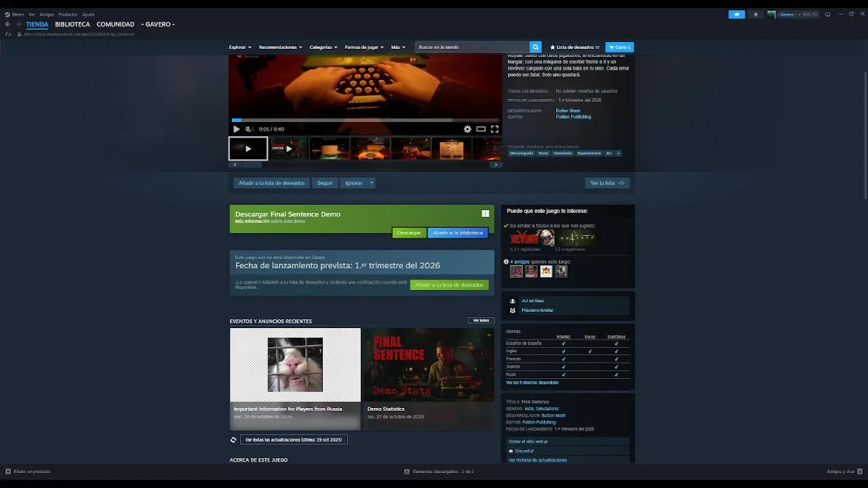Click Añadir a la biblioteca button
Image resolution: width=868 pixels, height=488 pixels.
[458, 232]
